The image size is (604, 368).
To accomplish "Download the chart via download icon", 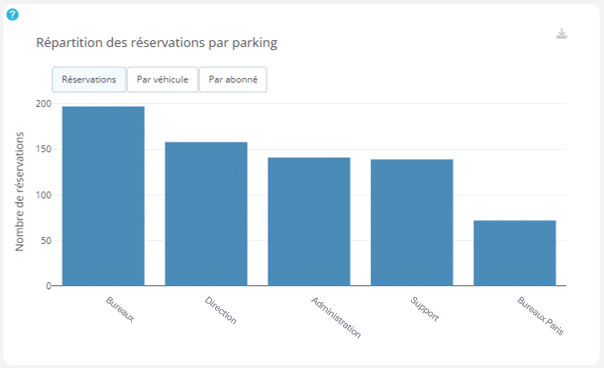I will click(x=562, y=34).
